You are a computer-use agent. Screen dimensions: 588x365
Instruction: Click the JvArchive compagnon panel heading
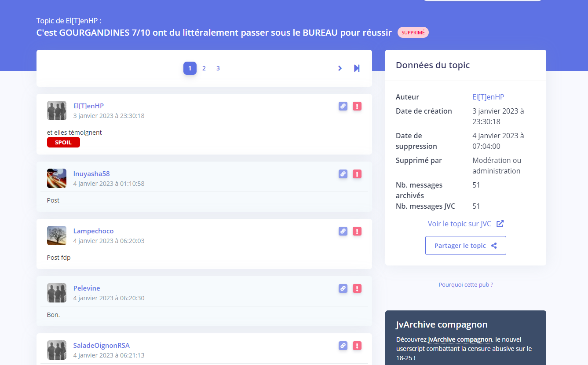click(442, 324)
